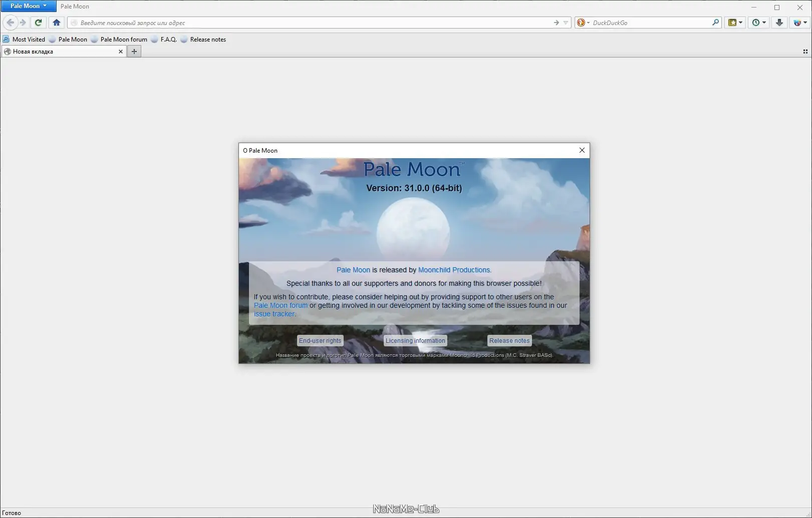
Task: Click the Version: 31.0.0 (64-bit) text
Action: point(414,188)
